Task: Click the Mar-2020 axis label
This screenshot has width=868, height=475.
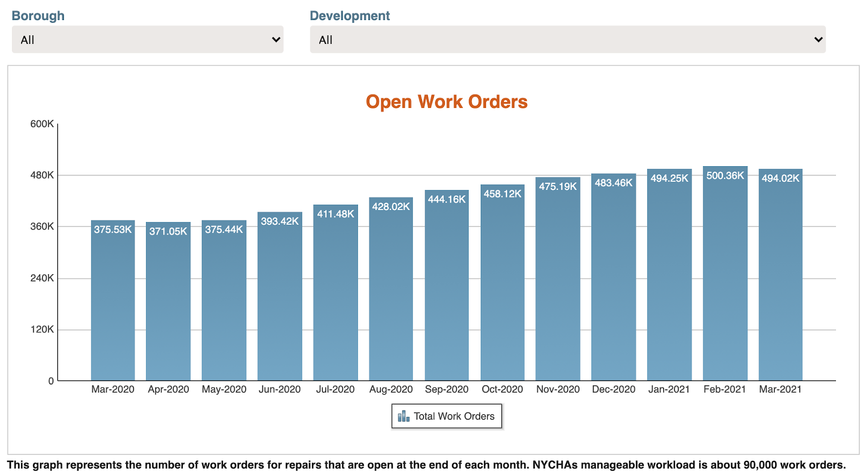Action: click(113, 389)
